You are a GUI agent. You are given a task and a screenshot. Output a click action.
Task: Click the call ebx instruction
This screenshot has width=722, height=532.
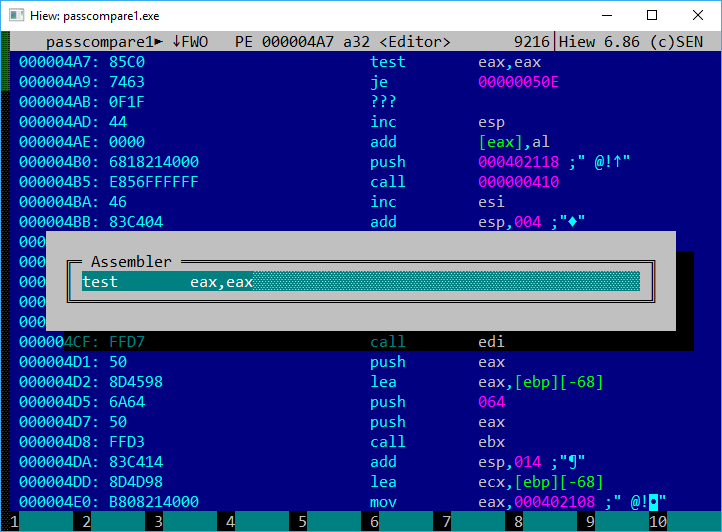(437, 442)
